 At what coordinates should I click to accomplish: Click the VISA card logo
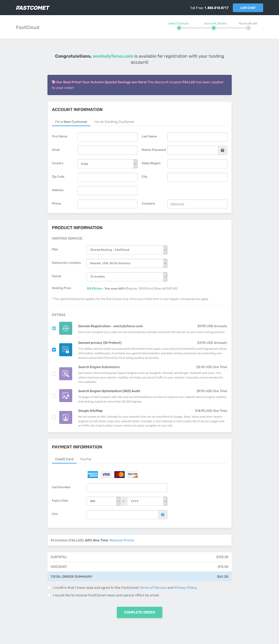(x=106, y=474)
